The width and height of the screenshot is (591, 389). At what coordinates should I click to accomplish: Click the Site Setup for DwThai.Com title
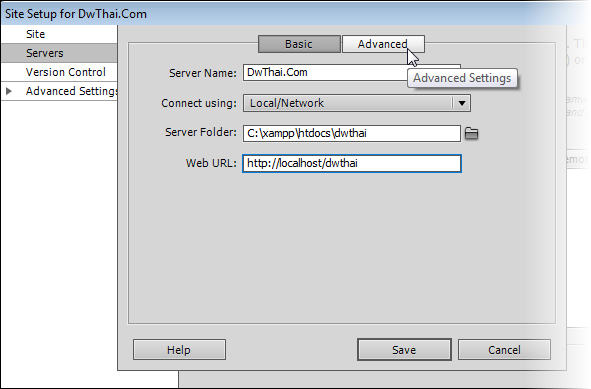click(x=76, y=14)
